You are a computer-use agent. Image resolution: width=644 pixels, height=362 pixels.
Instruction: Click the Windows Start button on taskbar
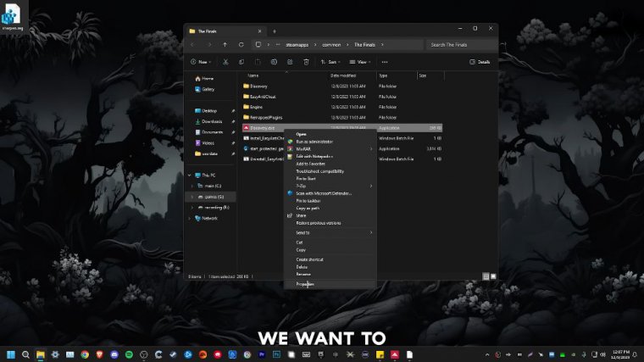point(11,354)
